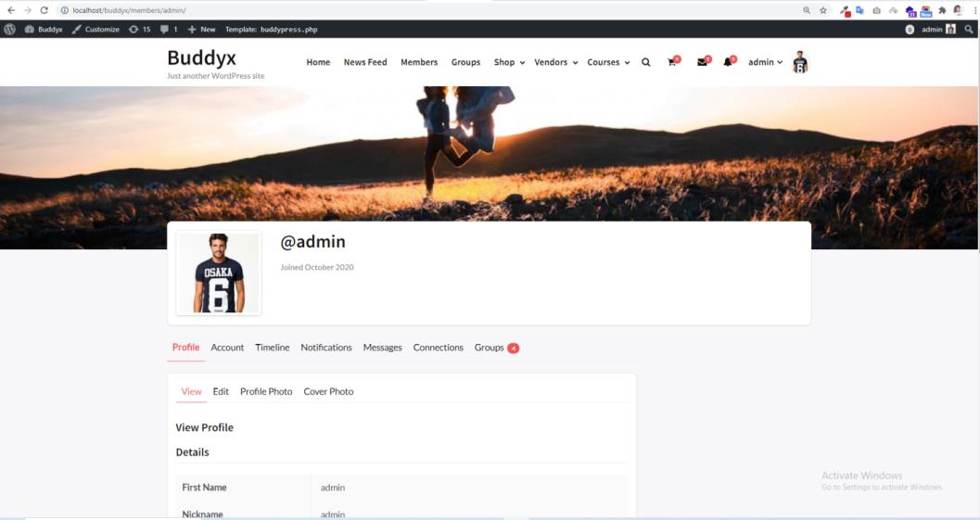Click the site header search icon

click(x=645, y=62)
